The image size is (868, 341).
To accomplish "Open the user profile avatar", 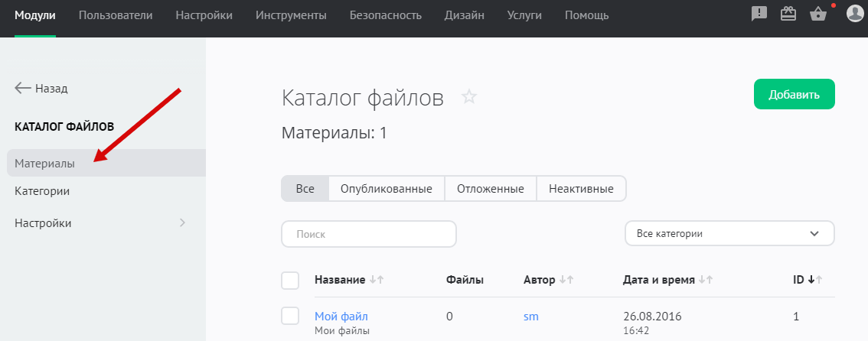I will pos(854,15).
